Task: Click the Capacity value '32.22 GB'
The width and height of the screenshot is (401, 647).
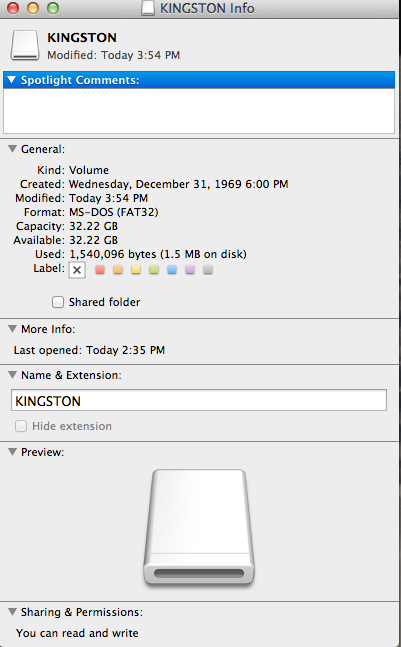Action: point(93,226)
